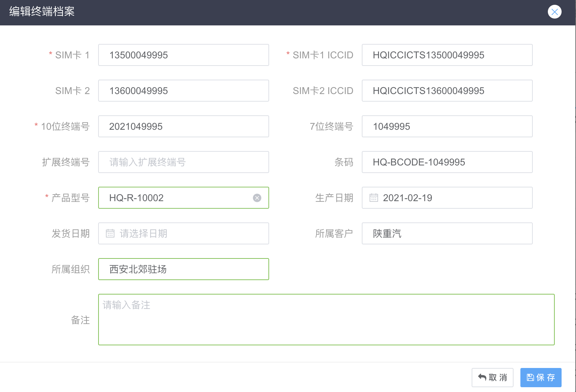Image resolution: width=576 pixels, height=392 pixels.
Task: Click inside the 备注 textarea
Action: pos(326,320)
